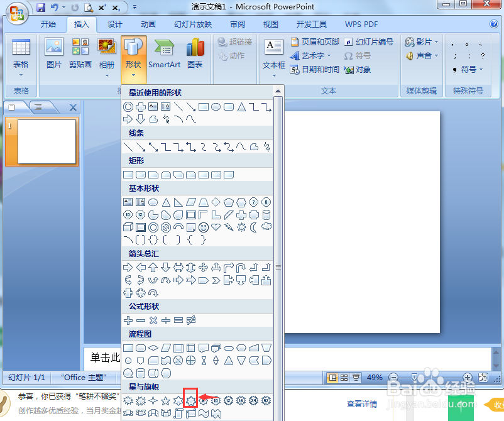Viewport: 504px width, 421px height.
Task: Zoom in using the plus button
Action: [468, 377]
